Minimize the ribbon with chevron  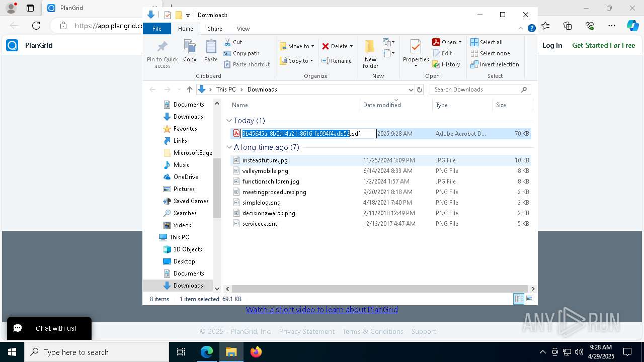(521, 29)
